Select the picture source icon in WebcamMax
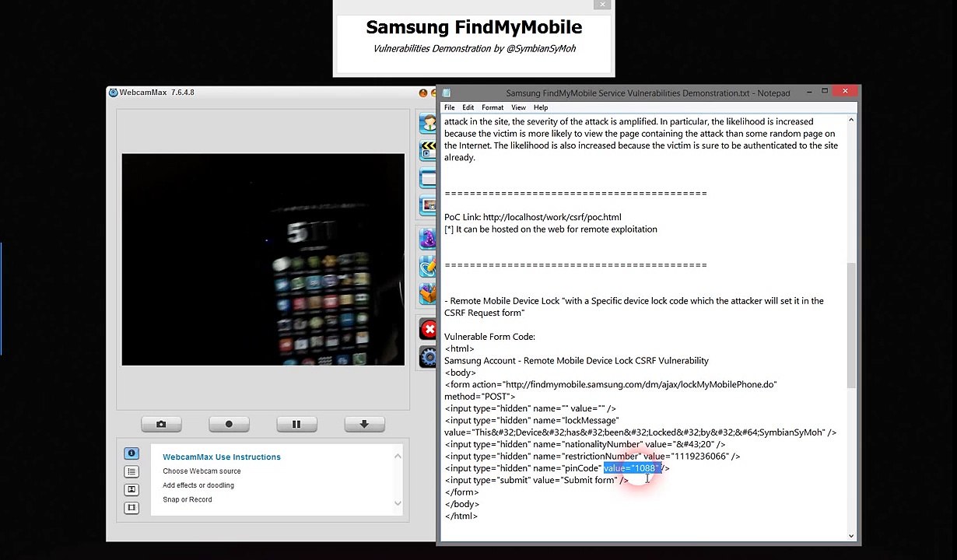The width and height of the screenshot is (957, 560). (428, 205)
